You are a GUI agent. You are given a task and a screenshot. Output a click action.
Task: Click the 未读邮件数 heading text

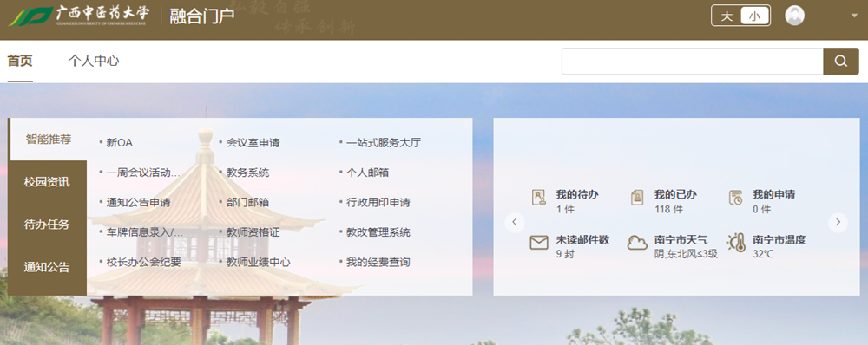583,240
